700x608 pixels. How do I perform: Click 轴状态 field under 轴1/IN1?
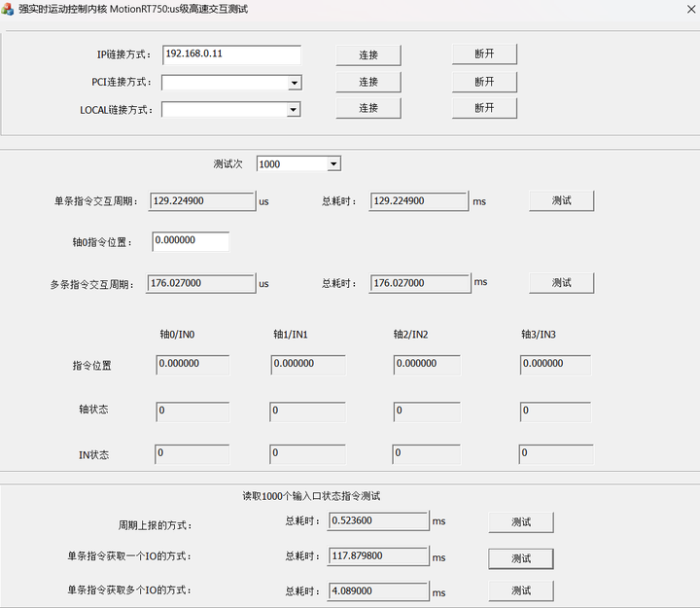(307, 411)
